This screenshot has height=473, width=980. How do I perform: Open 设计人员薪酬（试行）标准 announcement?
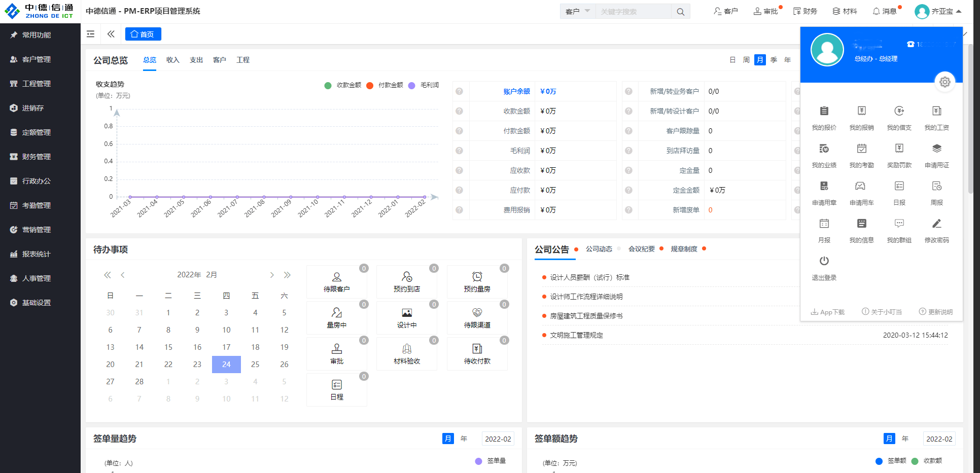coord(589,277)
